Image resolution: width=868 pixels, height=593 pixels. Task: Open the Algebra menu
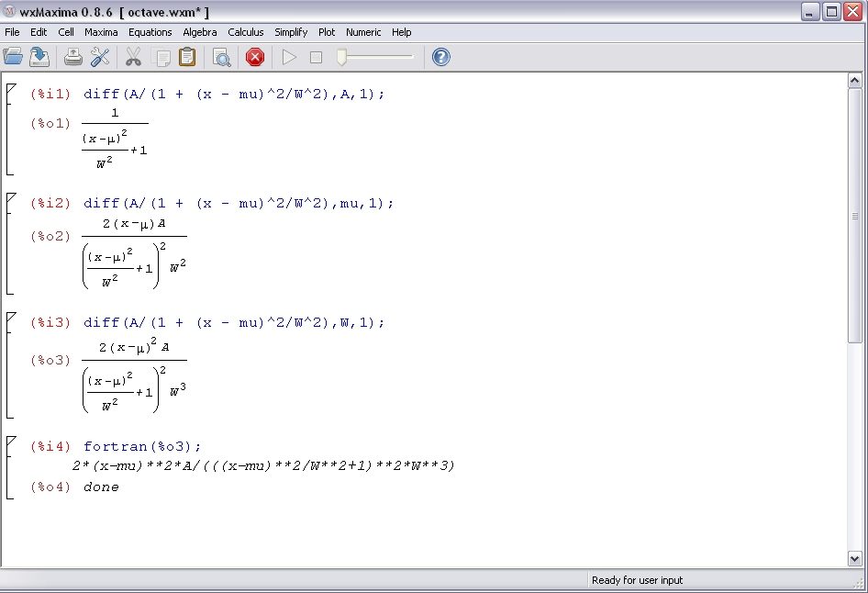pyautogui.click(x=200, y=32)
